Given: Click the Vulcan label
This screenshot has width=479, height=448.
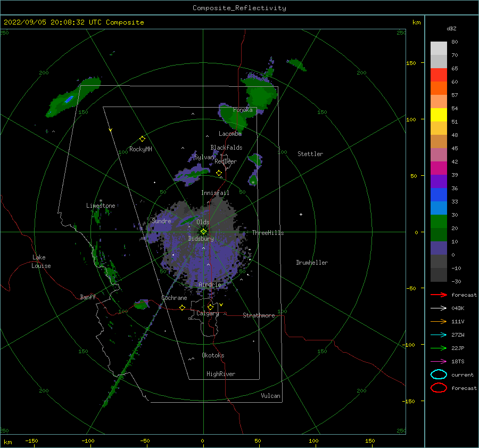Looking at the screenshot, I should [x=271, y=396].
